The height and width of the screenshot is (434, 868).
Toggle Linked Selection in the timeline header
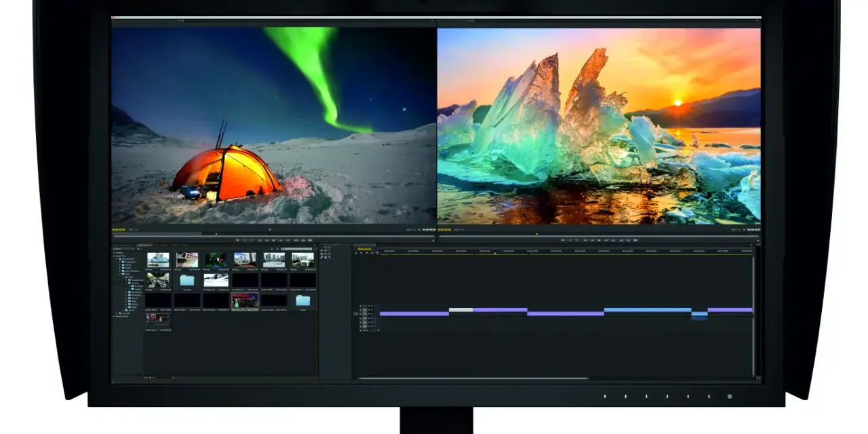point(367,253)
